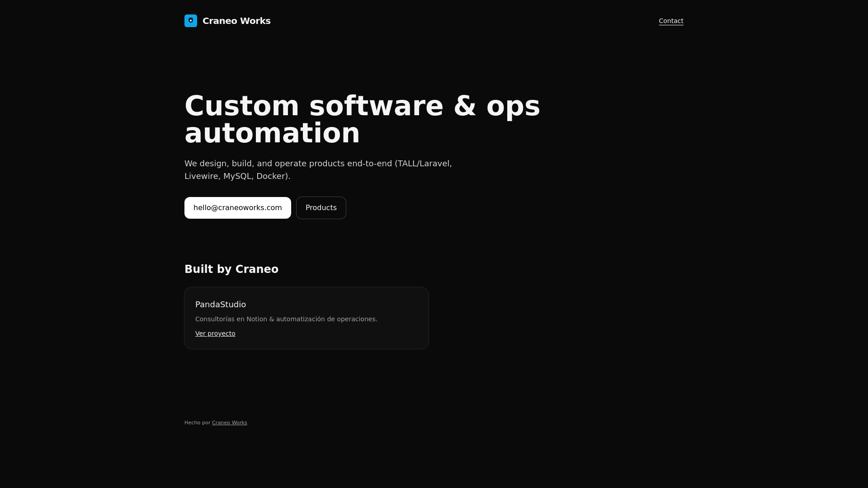Click the word Livewire in the tagline

201,176
